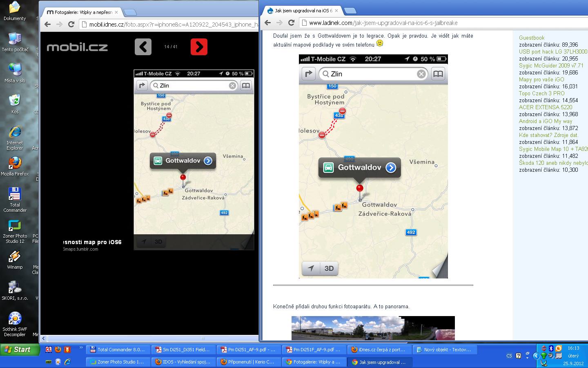Switch to the Fotogalerie: Vtípky a taskbar button
Viewport: 588px width, 368px height.
click(x=313, y=362)
